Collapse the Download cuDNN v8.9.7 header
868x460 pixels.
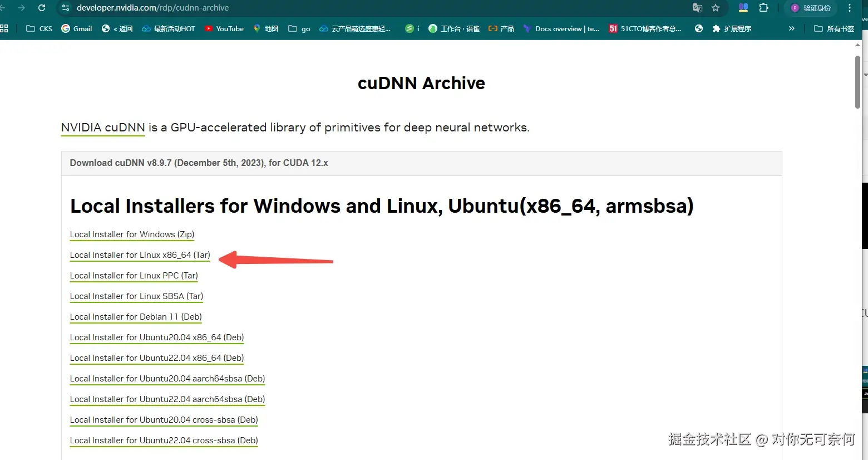(x=421, y=163)
